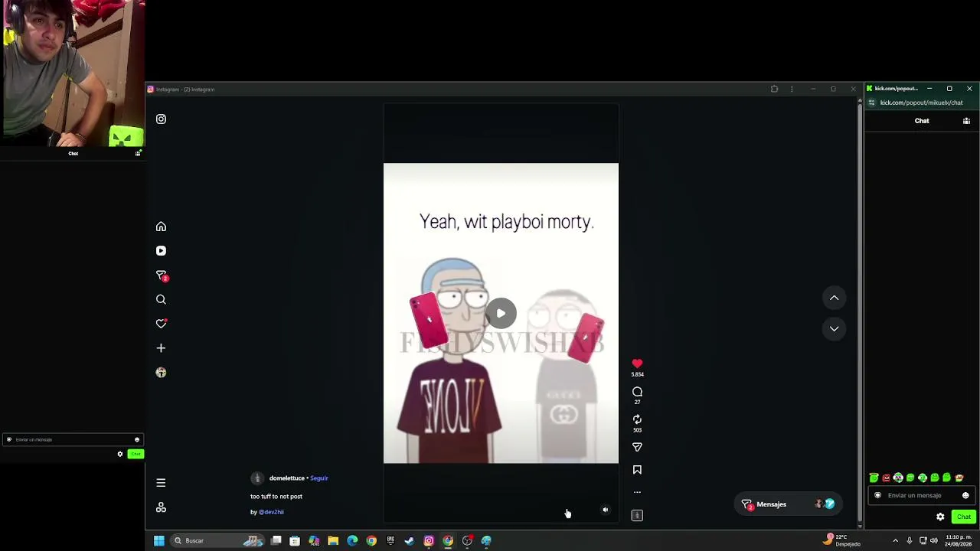The height and width of the screenshot is (551, 980).
Task: Click the Buscar taskbar search box
Action: (x=217, y=540)
